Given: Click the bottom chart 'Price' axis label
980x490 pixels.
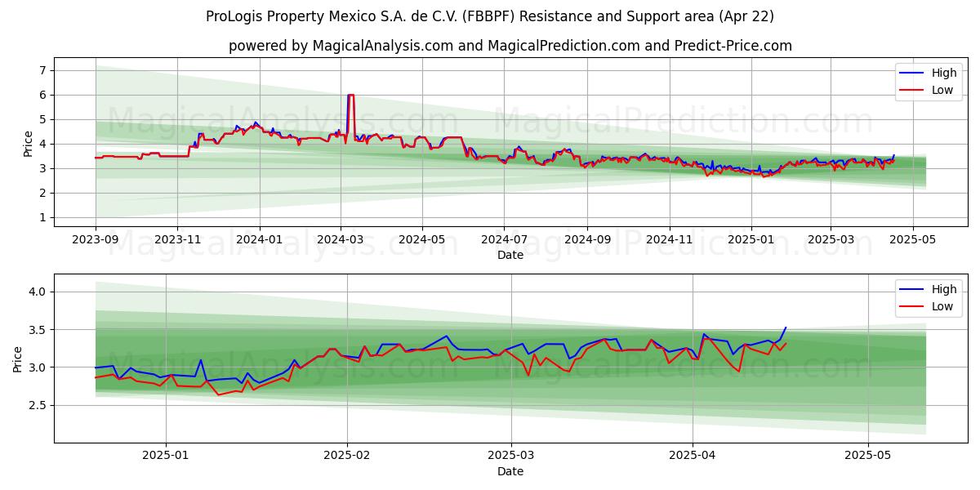Looking at the screenshot, I should point(18,359).
